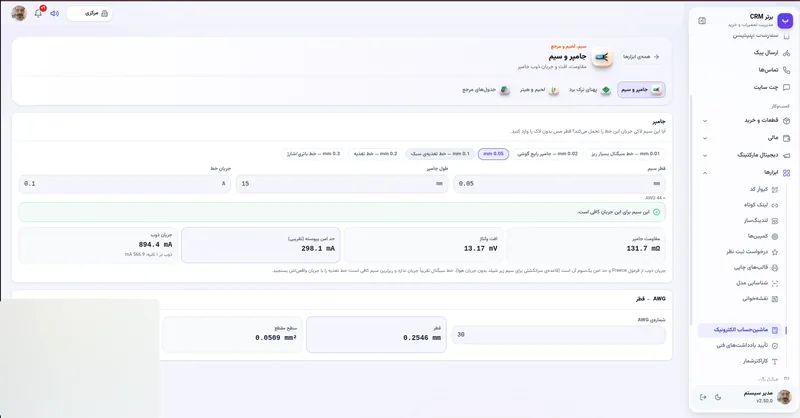Click the 298.1 mA safe limit card
The height and width of the screenshot is (418, 800).
tap(261, 245)
